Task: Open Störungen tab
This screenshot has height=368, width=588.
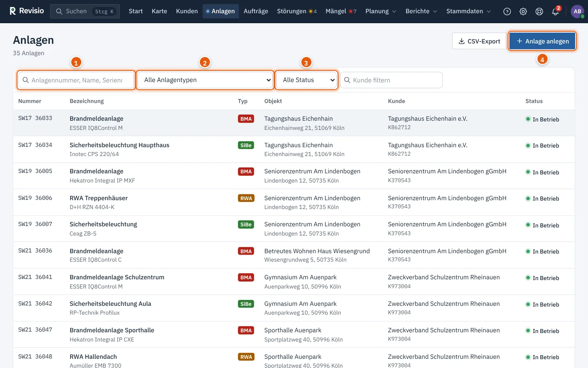Action: click(x=297, y=11)
